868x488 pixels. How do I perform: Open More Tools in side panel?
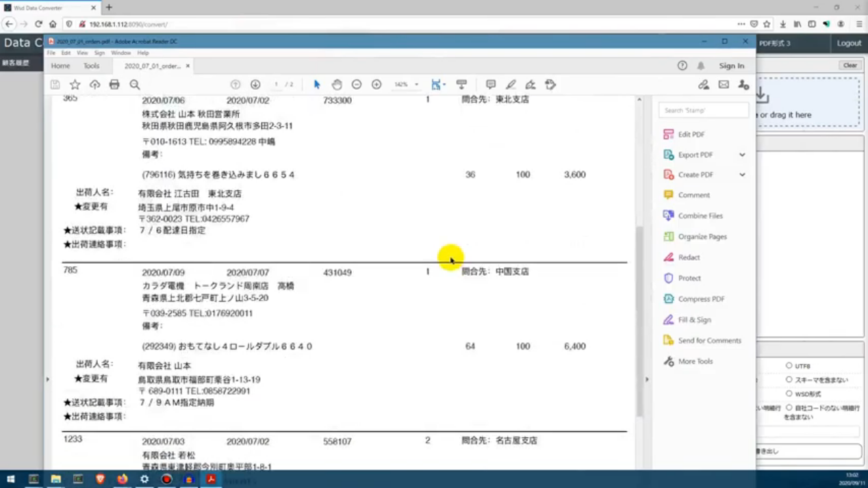click(x=695, y=361)
